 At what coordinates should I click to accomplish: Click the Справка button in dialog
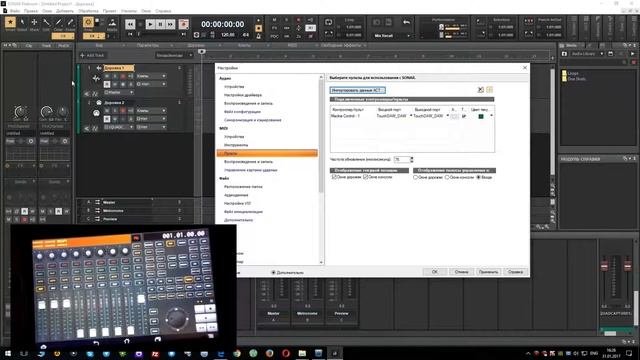tap(516, 272)
